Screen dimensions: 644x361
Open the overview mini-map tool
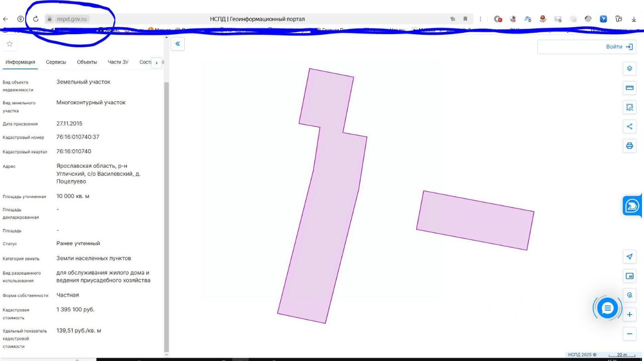pyautogui.click(x=629, y=276)
